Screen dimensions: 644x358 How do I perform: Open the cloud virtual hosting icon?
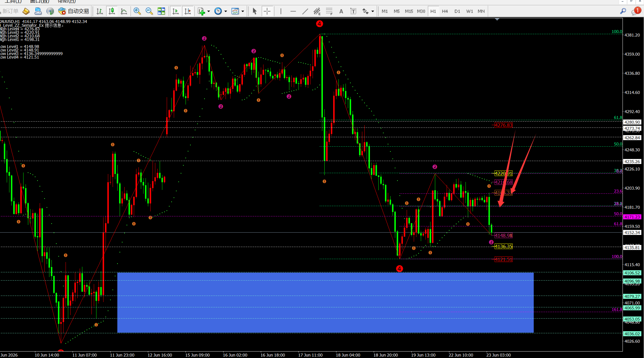pyautogui.click(x=38, y=11)
